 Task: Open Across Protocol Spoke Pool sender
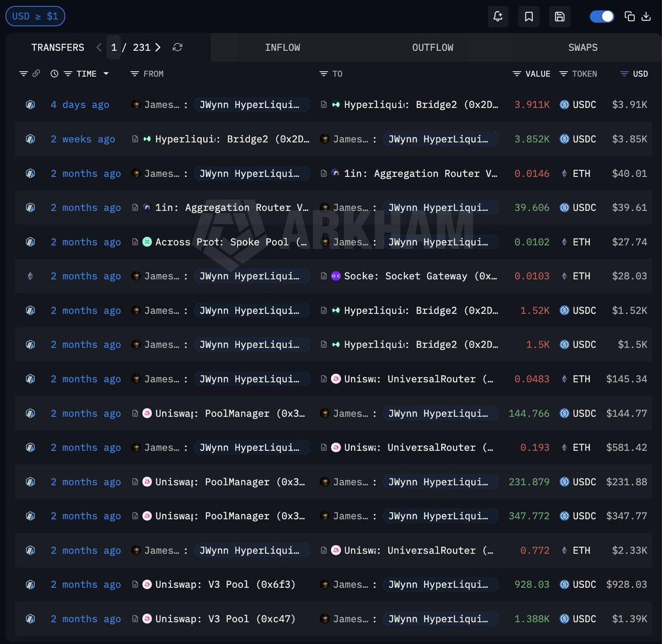click(x=231, y=242)
